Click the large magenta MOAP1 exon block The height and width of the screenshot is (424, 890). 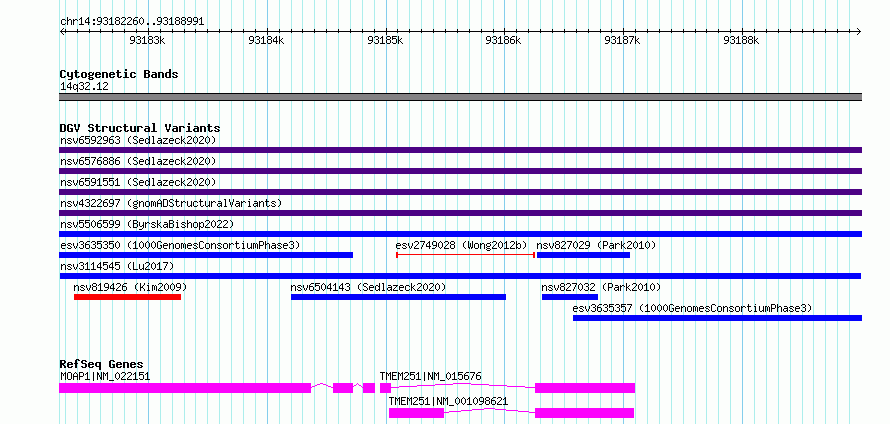point(185,388)
